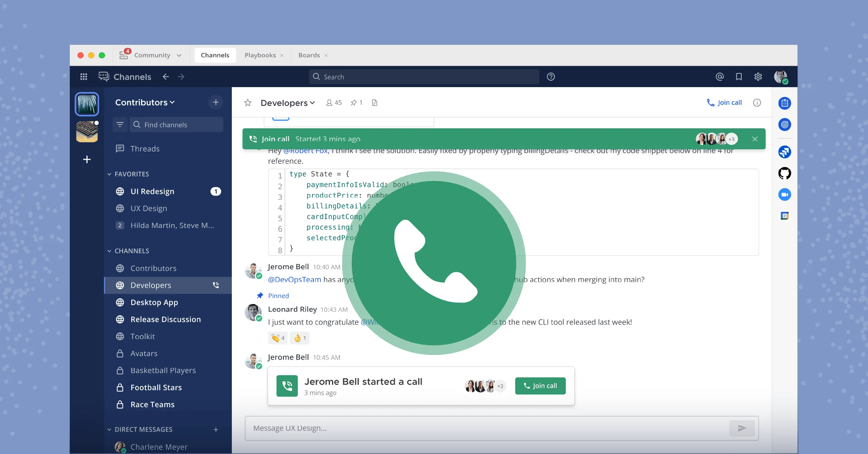Open the Focalboard target icon in right bar
The image size is (868, 454).
pos(784,125)
